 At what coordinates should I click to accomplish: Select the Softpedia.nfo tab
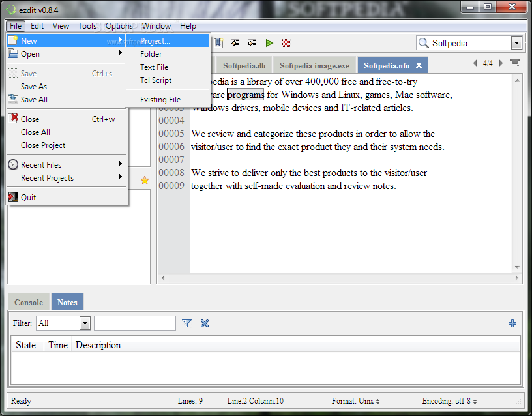[x=387, y=65]
